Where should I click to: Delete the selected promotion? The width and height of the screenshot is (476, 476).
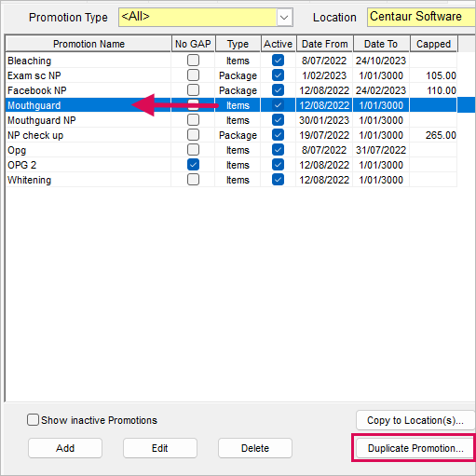pos(255,448)
